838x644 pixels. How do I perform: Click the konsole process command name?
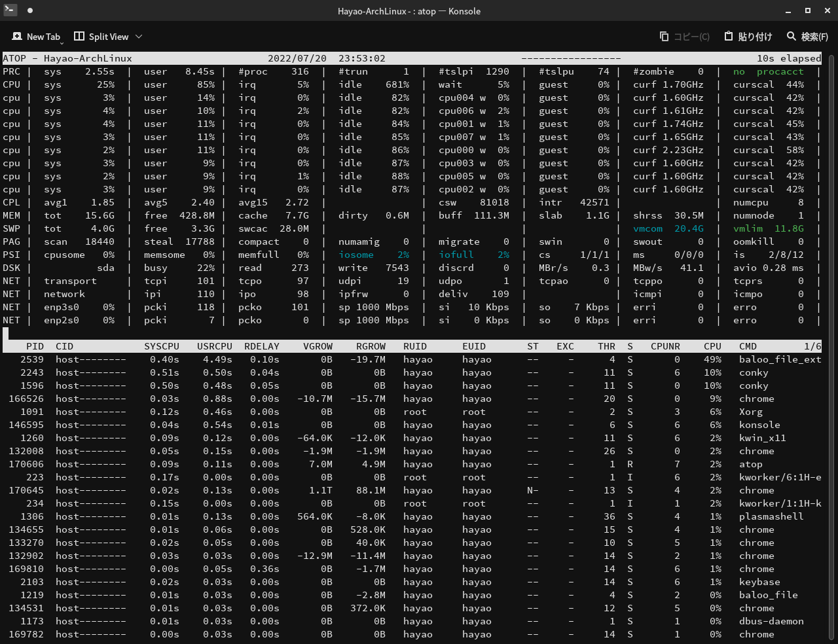point(759,425)
